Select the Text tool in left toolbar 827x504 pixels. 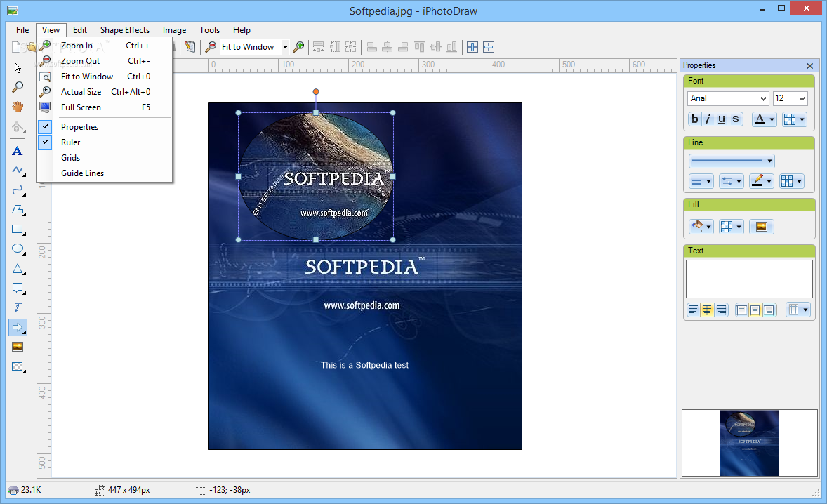click(x=18, y=151)
